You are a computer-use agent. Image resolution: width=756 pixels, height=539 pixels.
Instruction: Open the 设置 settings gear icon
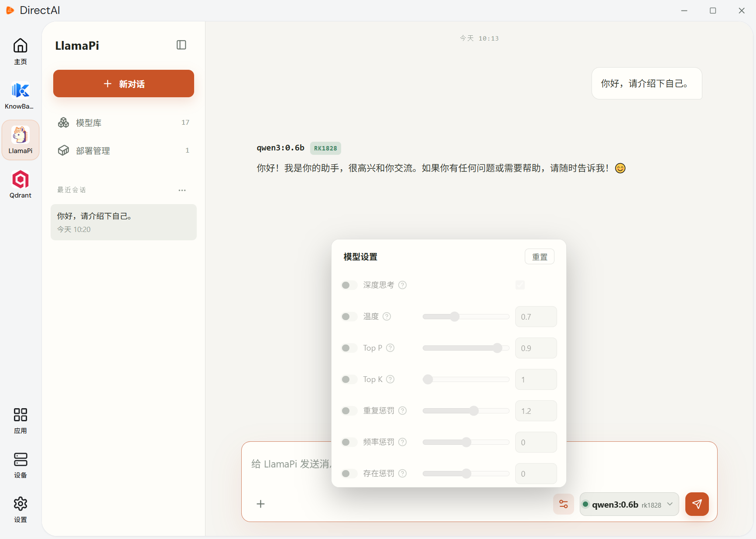20,510
